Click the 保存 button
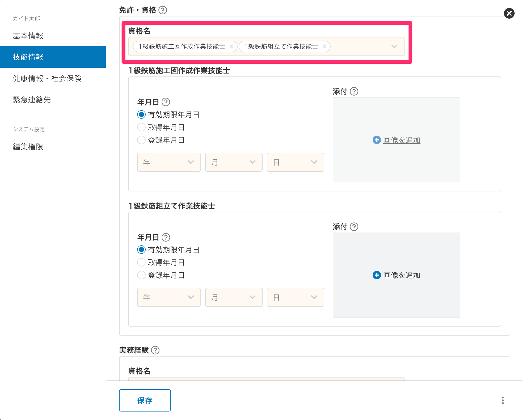 [x=145, y=400]
